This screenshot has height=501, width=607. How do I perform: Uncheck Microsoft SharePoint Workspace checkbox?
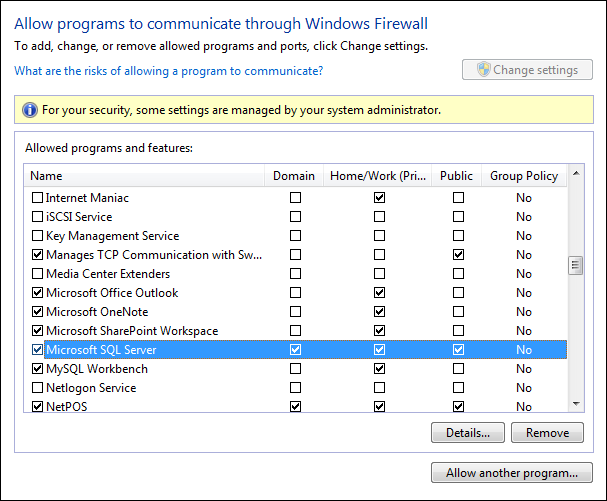click(x=37, y=330)
